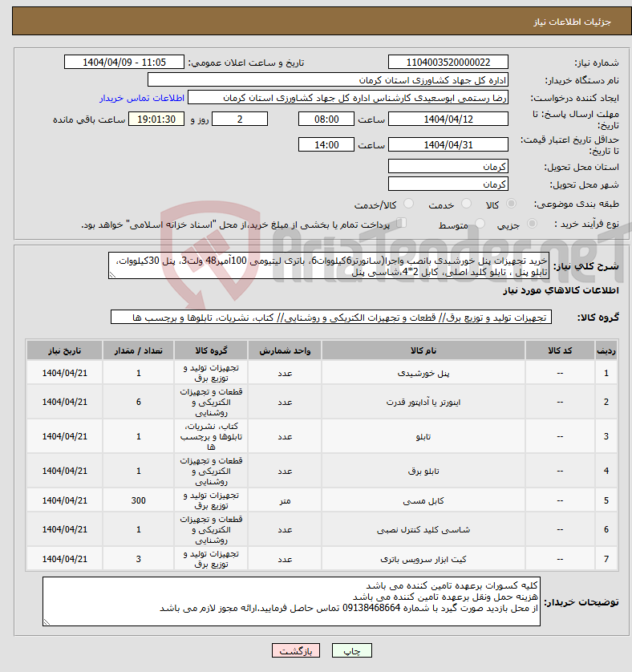
Task: Click quantity 6 in the اینورتر row
Action: [139, 402]
